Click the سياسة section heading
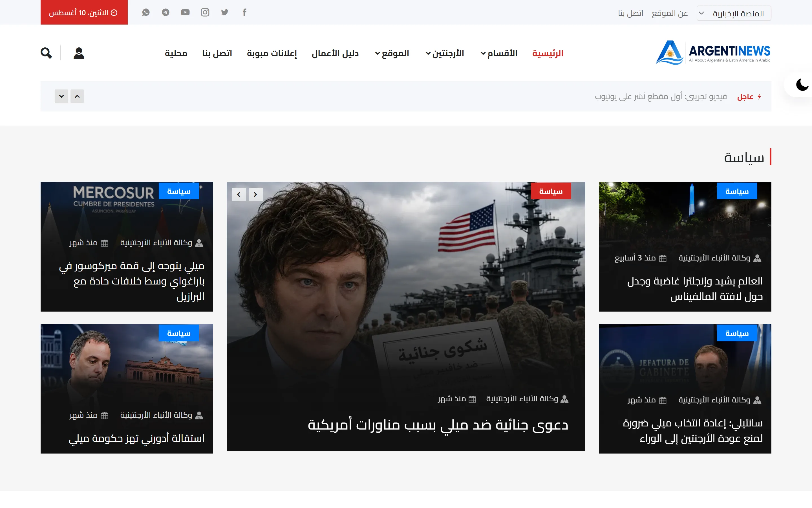The height and width of the screenshot is (508, 812). [x=744, y=157]
